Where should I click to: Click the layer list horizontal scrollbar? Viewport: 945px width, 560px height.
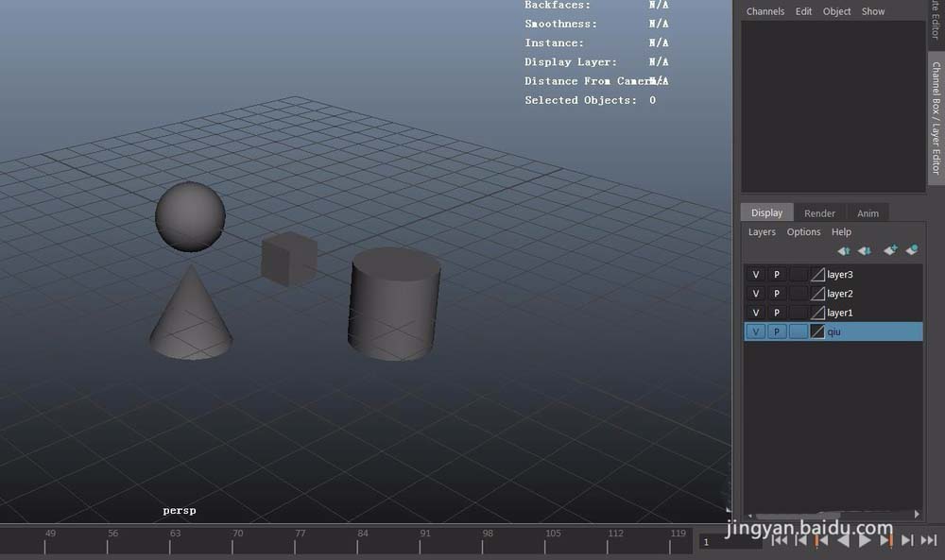[798, 516]
